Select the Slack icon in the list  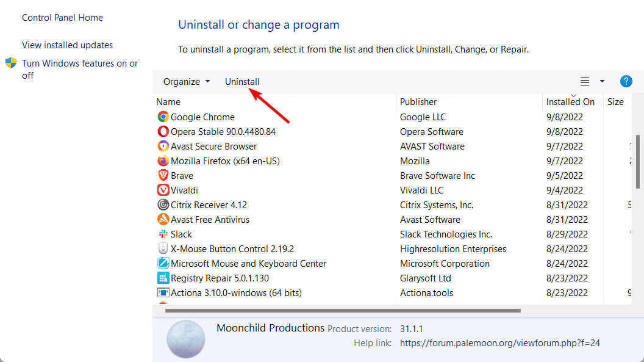tap(163, 234)
